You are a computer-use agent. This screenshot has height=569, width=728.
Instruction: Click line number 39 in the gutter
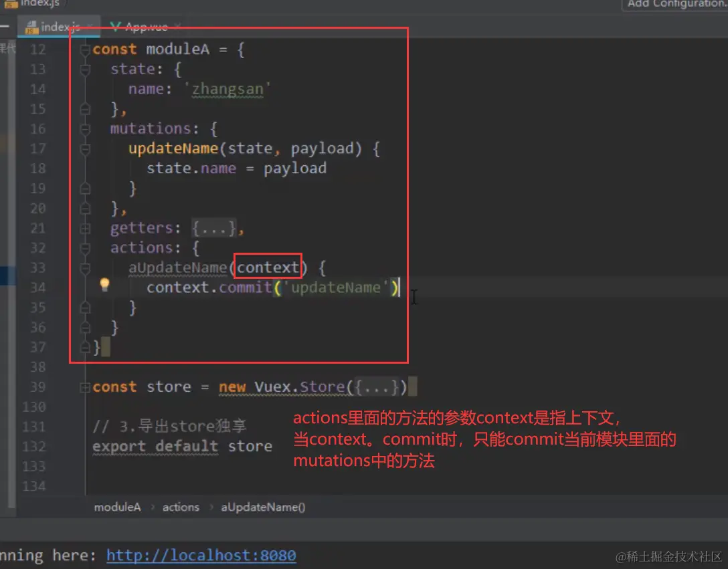(37, 387)
